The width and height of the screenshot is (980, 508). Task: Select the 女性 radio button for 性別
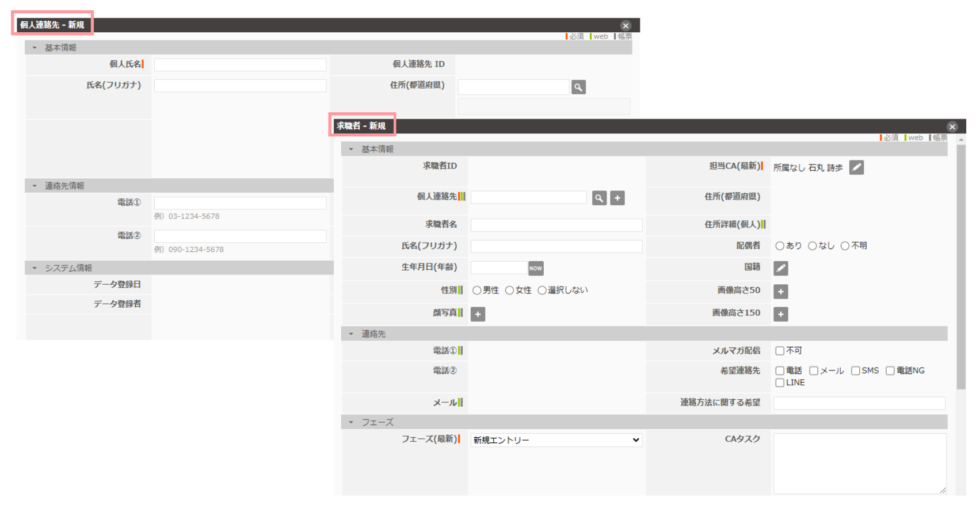(509, 291)
